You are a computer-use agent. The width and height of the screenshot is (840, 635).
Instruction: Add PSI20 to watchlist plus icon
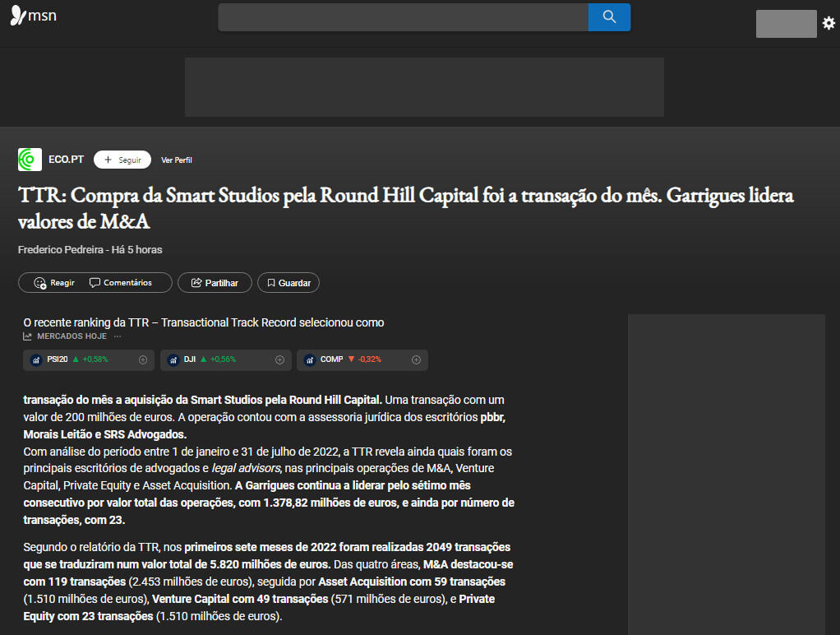coord(143,360)
